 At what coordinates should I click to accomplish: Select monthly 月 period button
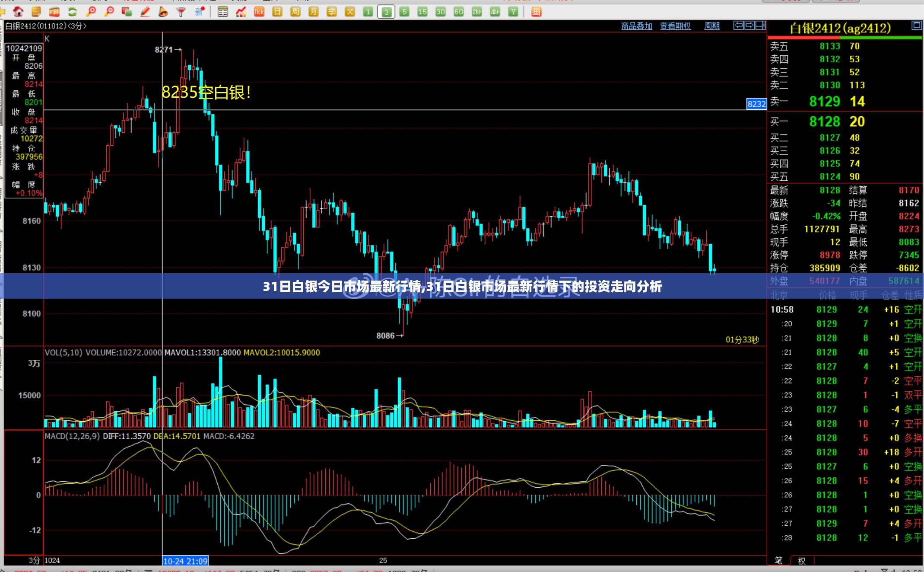[x=314, y=12]
